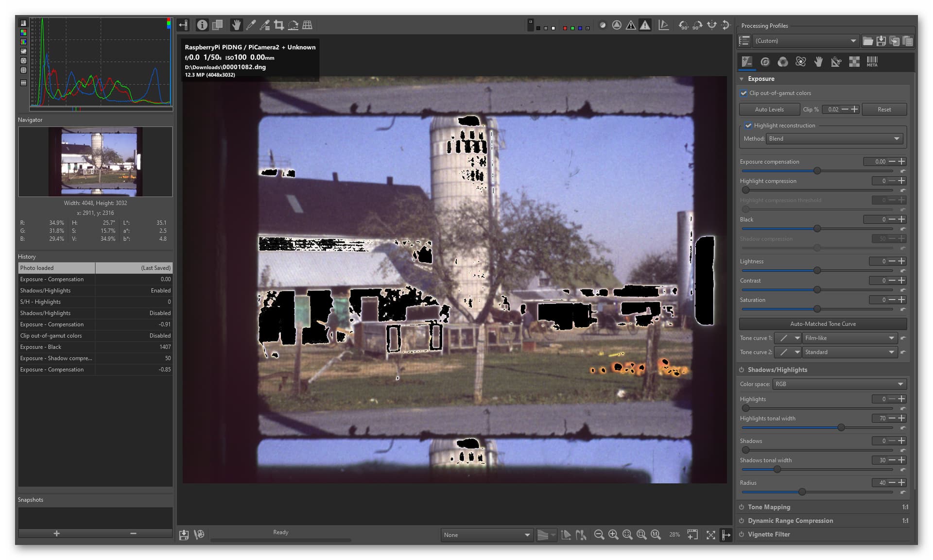Select the Hand navigation tool
The width and height of the screenshot is (933, 560).
tap(236, 25)
